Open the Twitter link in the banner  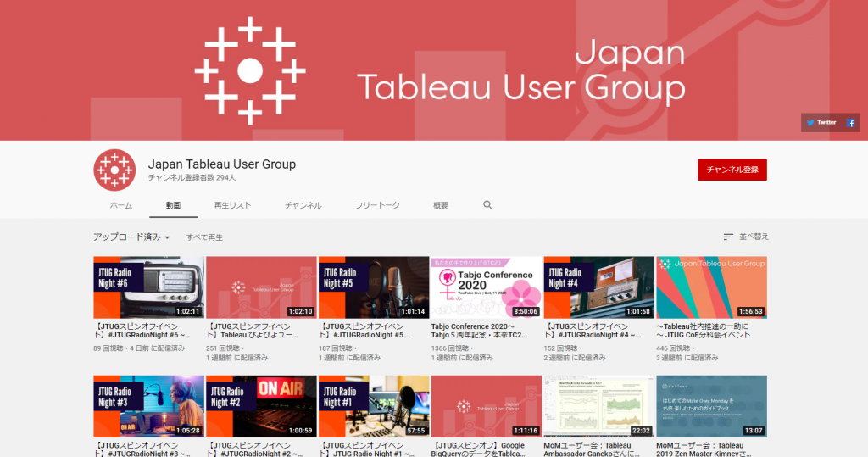[x=821, y=122]
